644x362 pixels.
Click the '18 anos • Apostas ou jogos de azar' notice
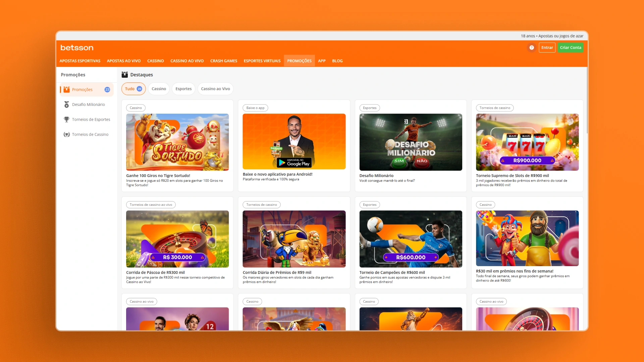[x=552, y=36]
